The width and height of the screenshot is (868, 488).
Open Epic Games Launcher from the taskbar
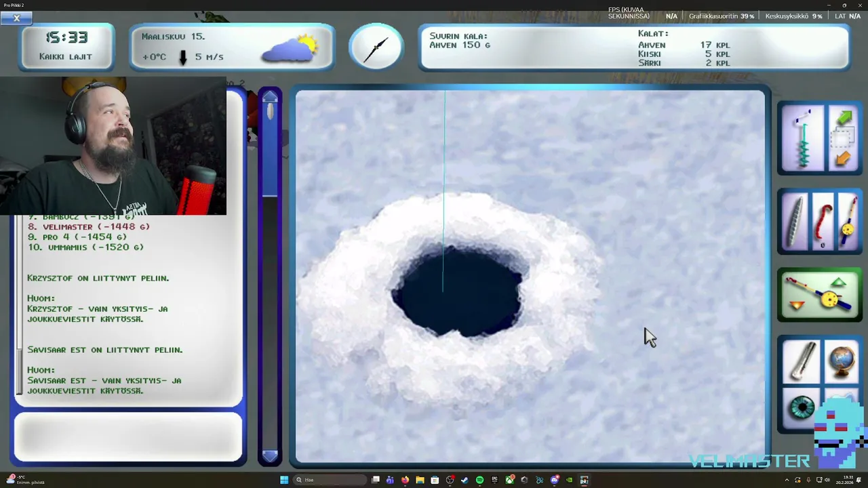(x=494, y=480)
